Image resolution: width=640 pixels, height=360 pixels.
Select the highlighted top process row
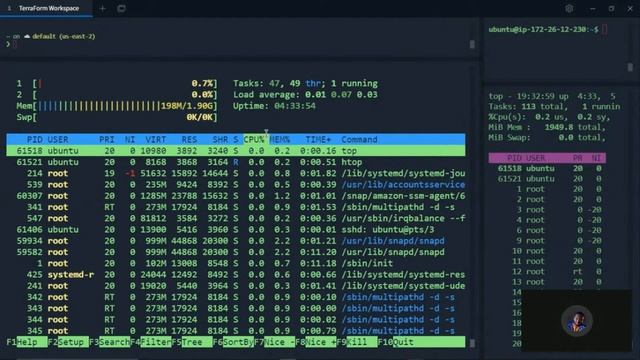(236, 151)
